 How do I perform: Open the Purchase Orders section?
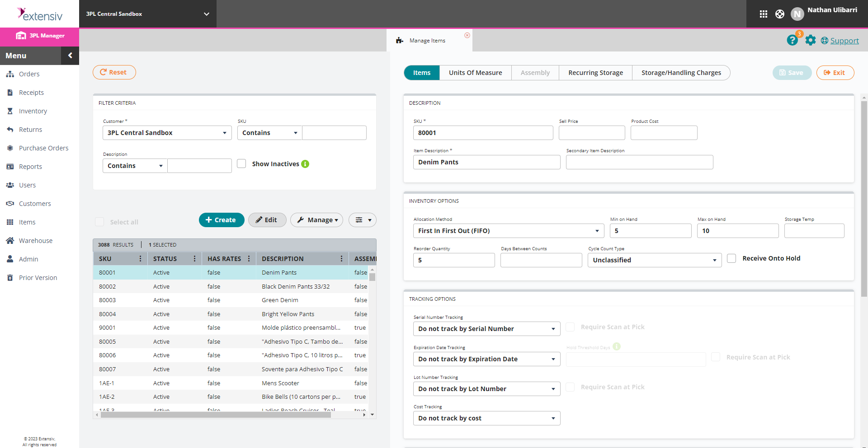[x=43, y=148]
